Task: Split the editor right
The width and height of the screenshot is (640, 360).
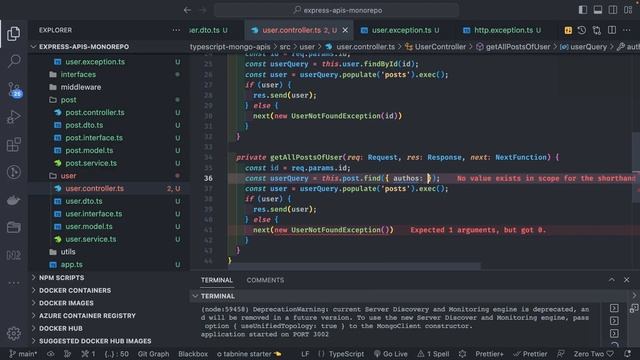Action: click(612, 30)
